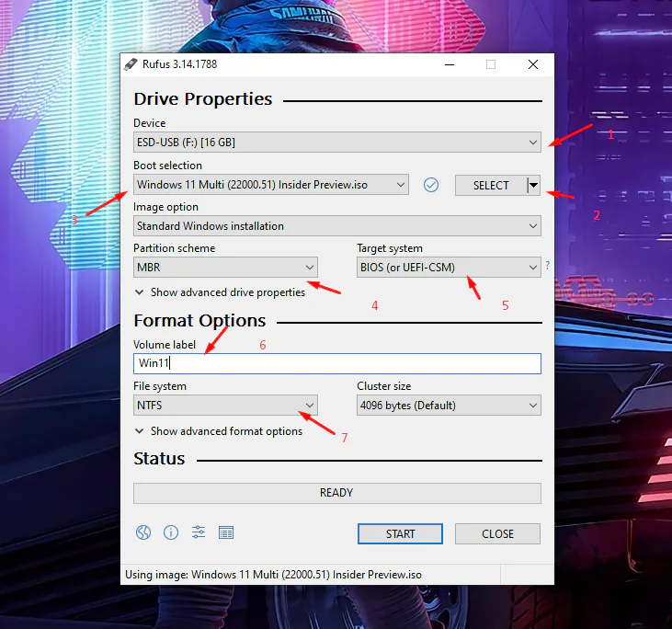Open the Partition scheme MBR dropdown

coord(225,267)
